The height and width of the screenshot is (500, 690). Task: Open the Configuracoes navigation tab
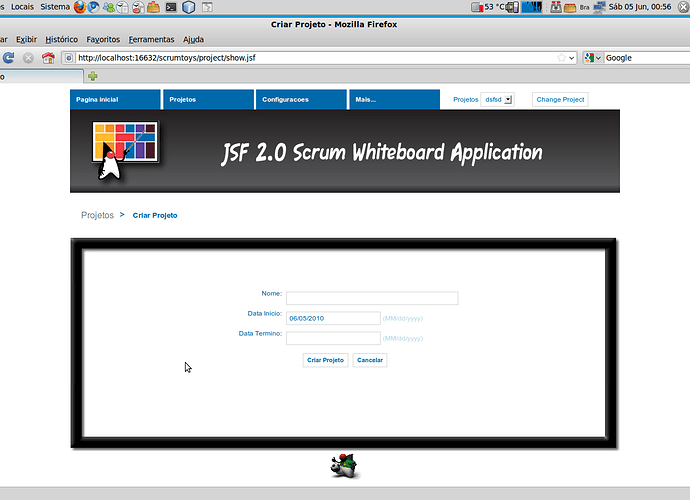(x=301, y=99)
